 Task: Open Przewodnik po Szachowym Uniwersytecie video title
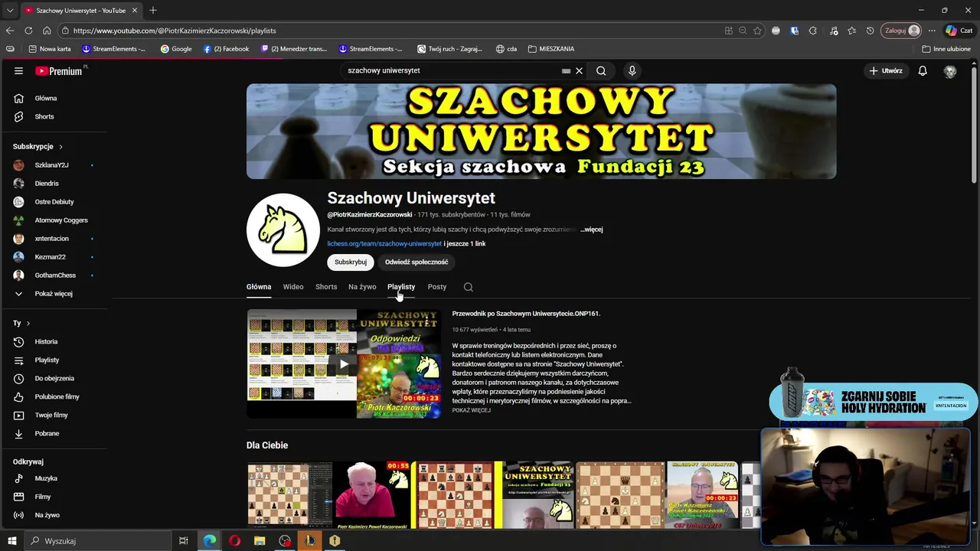tap(526, 314)
